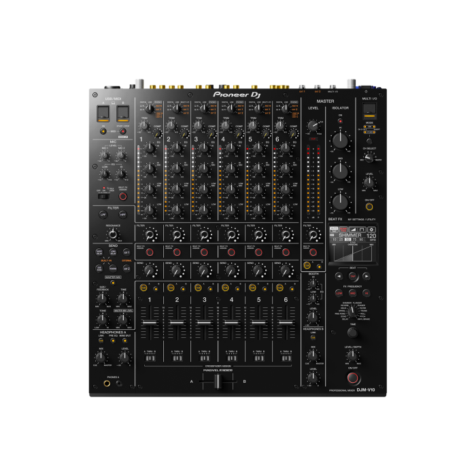This screenshot has height=476, width=476.
Task: Click master BEAT FX ASSIGN button
Action: coord(313,252)
